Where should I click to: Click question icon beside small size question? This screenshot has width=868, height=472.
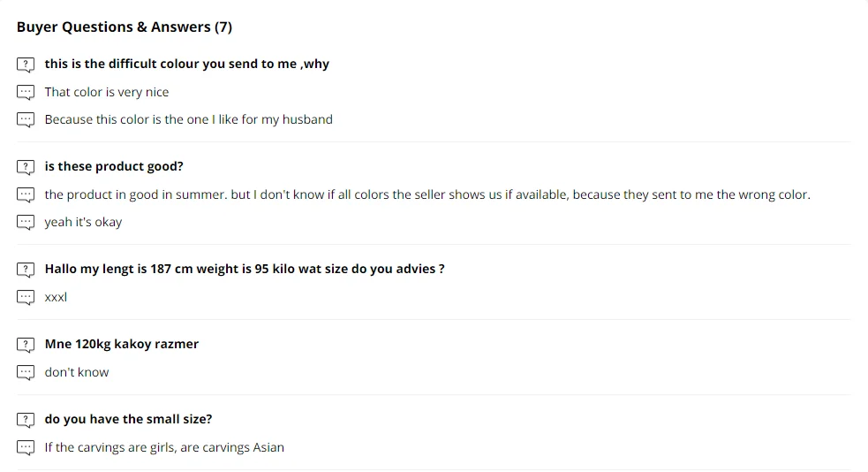[x=26, y=419]
